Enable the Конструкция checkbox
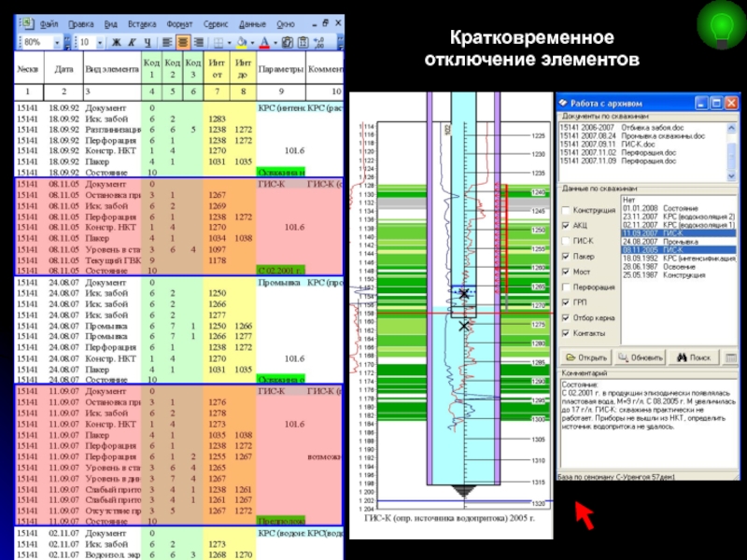 [564, 209]
